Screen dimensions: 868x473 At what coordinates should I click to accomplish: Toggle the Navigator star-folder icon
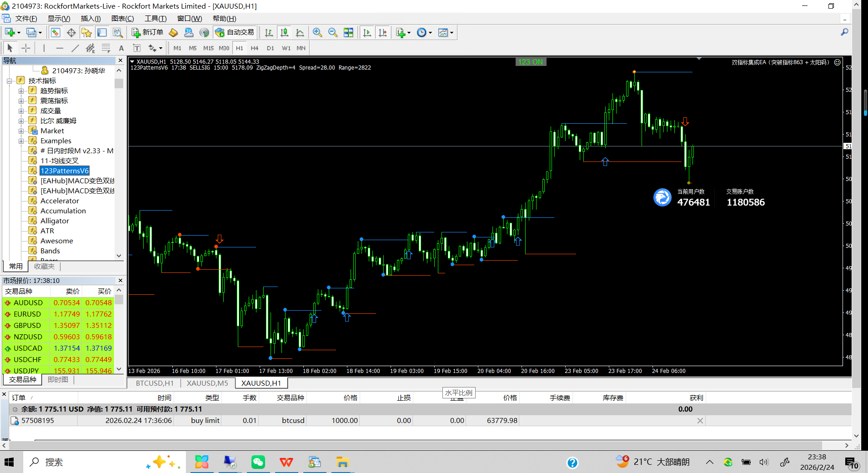pos(86,32)
